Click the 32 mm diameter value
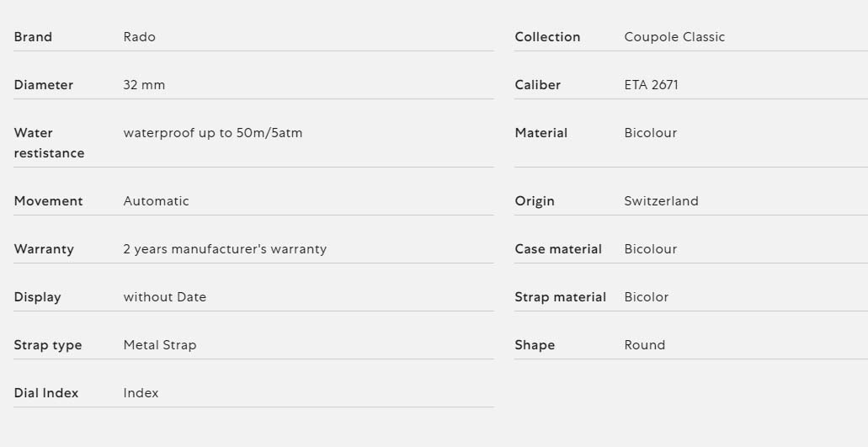868x447 pixels. pos(144,85)
